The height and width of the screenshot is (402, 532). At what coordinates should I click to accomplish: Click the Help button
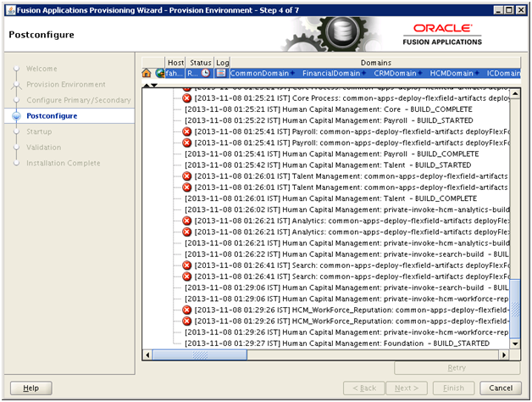pos(30,388)
